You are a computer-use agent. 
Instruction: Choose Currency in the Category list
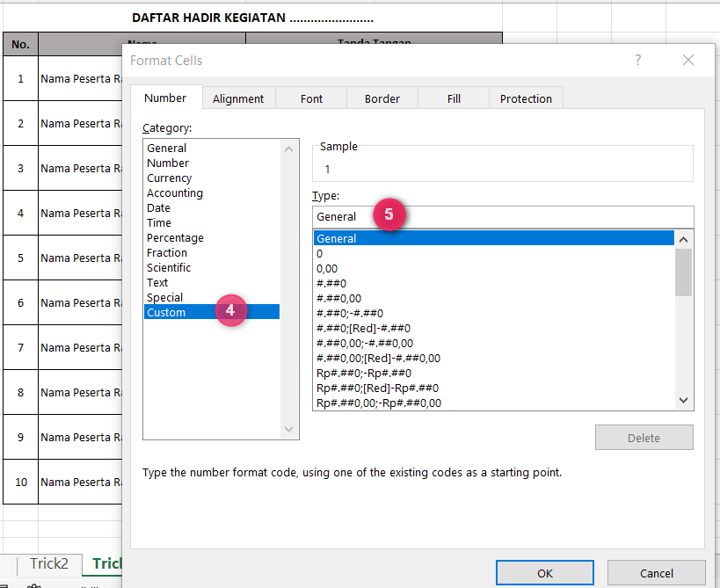click(x=170, y=178)
